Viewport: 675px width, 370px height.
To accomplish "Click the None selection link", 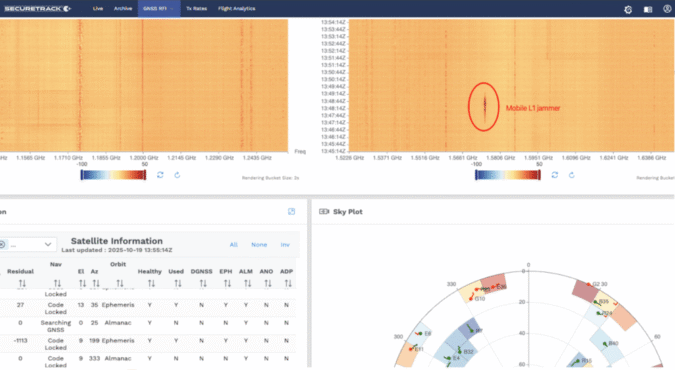I will tap(259, 245).
